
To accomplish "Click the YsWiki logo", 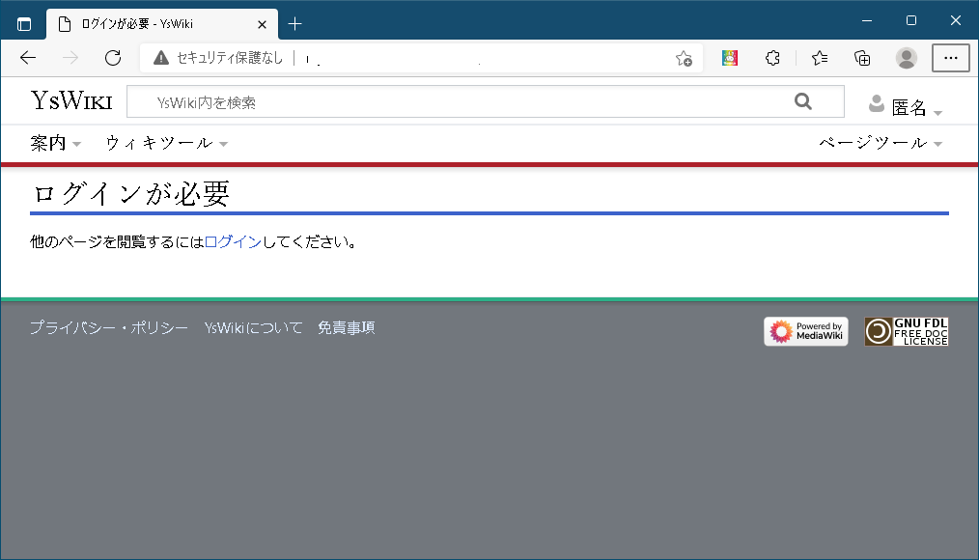I will pyautogui.click(x=71, y=100).
